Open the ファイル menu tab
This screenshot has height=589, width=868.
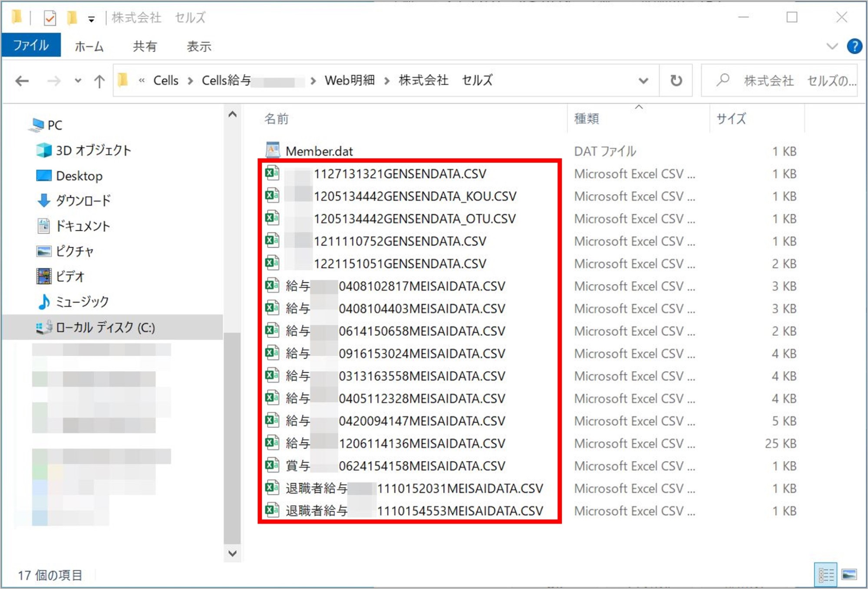click(x=31, y=46)
